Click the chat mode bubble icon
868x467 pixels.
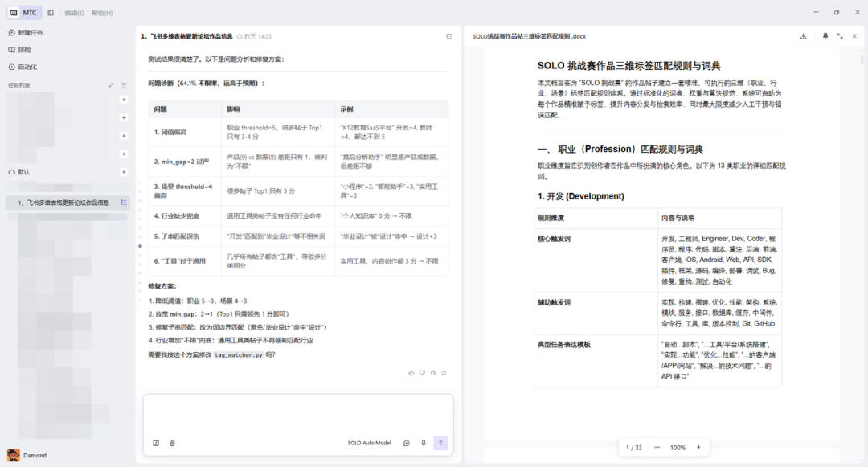407,443
